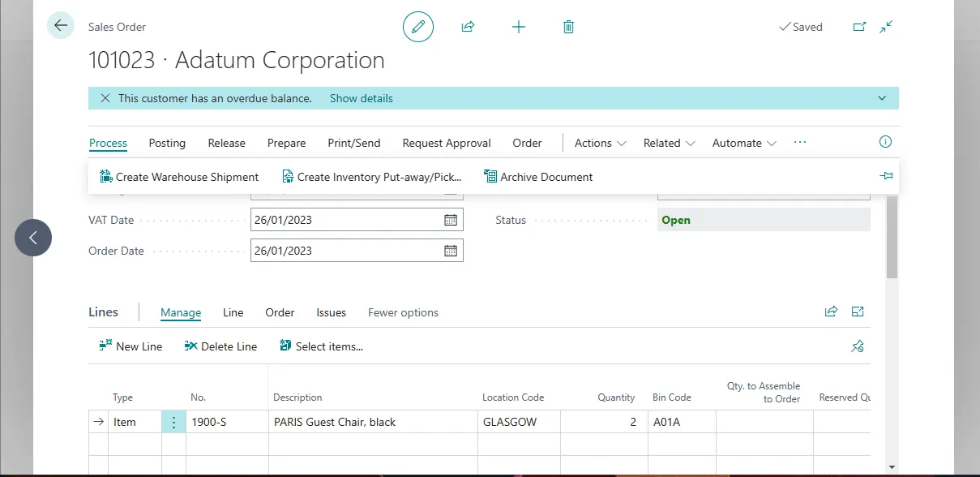This screenshot has width=980, height=477.
Task: Open VAT Date calendar picker
Action: coord(451,220)
